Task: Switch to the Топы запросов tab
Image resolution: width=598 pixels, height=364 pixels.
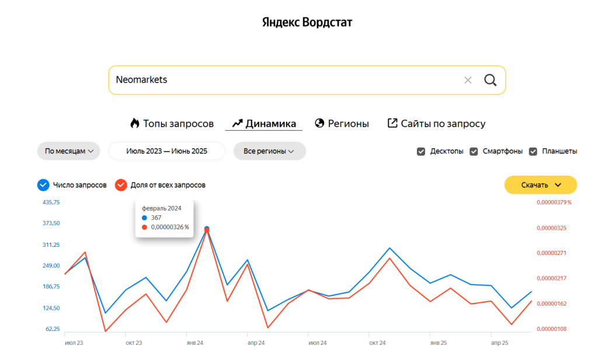Action: point(178,124)
